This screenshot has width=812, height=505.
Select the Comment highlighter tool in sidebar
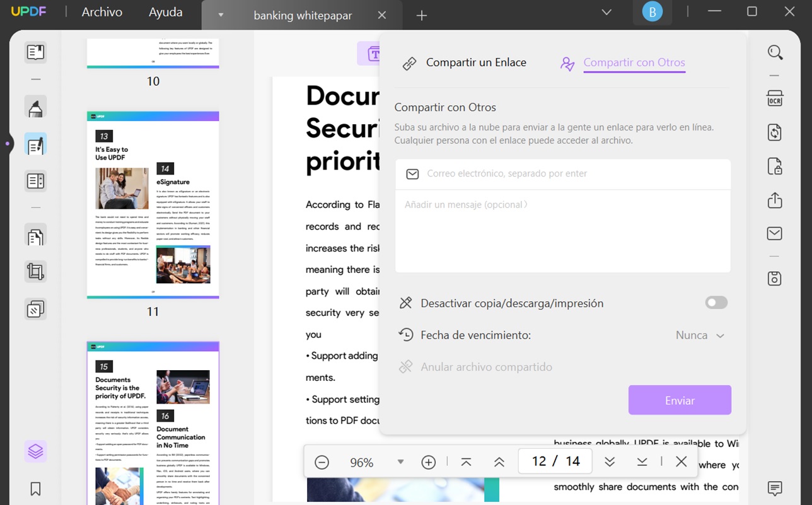[x=35, y=107]
